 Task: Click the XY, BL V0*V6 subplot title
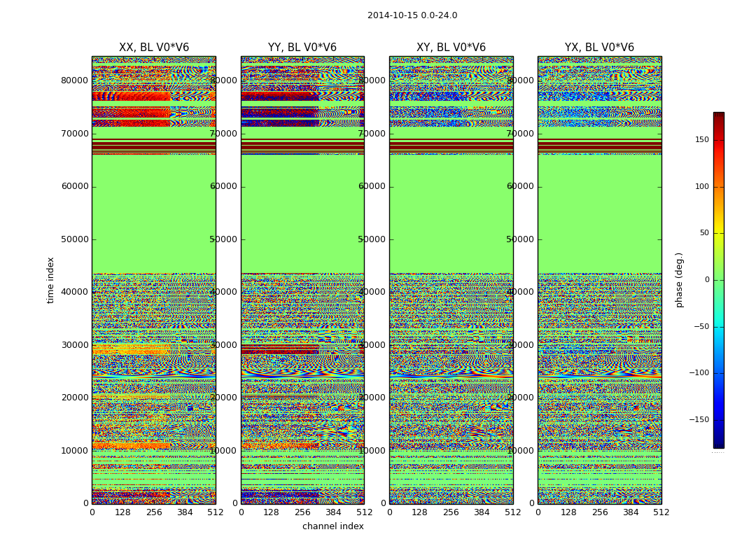tap(451, 48)
